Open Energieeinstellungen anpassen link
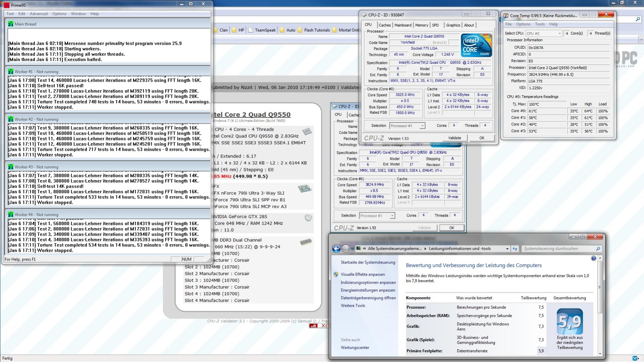Image resolution: width=644 pixels, height=362 pixels. pyautogui.click(x=368, y=290)
